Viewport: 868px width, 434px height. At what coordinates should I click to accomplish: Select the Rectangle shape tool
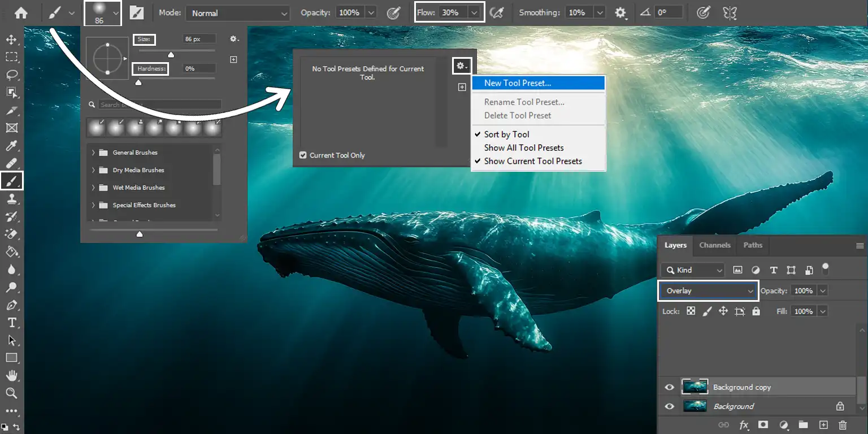pyautogui.click(x=11, y=358)
